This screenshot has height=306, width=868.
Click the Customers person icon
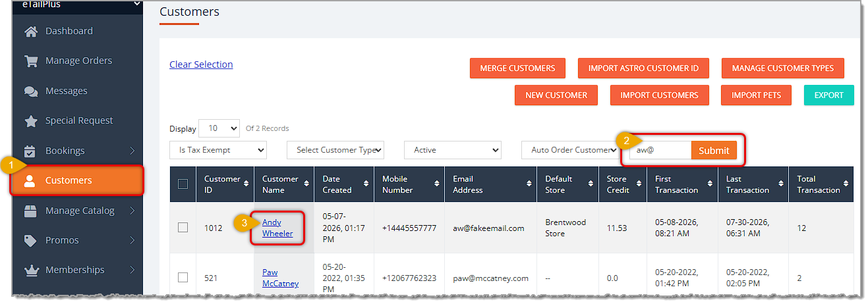(x=30, y=181)
